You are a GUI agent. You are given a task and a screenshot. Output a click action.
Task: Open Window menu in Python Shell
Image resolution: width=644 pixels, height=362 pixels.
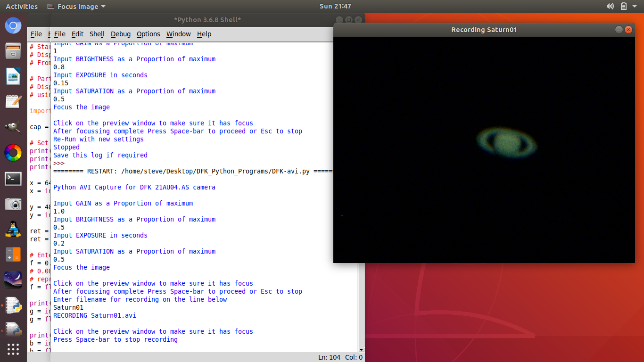click(x=179, y=34)
